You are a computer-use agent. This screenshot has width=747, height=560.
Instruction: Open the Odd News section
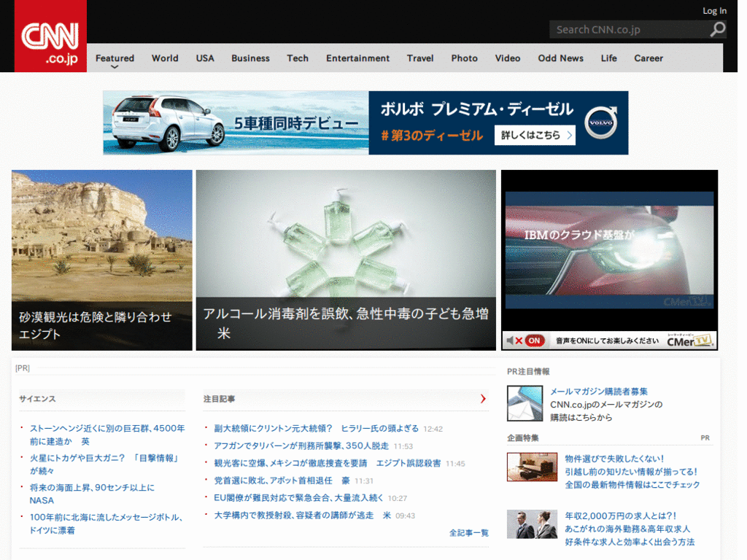pyautogui.click(x=560, y=58)
